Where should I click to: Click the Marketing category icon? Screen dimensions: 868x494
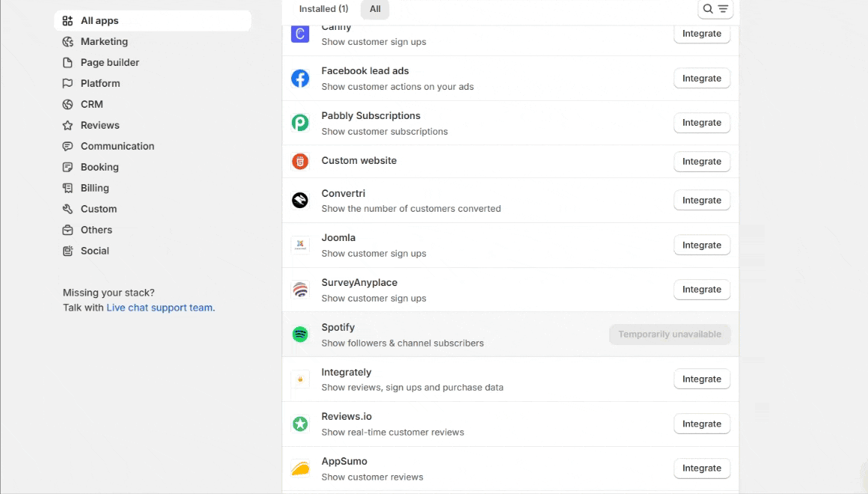[x=67, y=41]
